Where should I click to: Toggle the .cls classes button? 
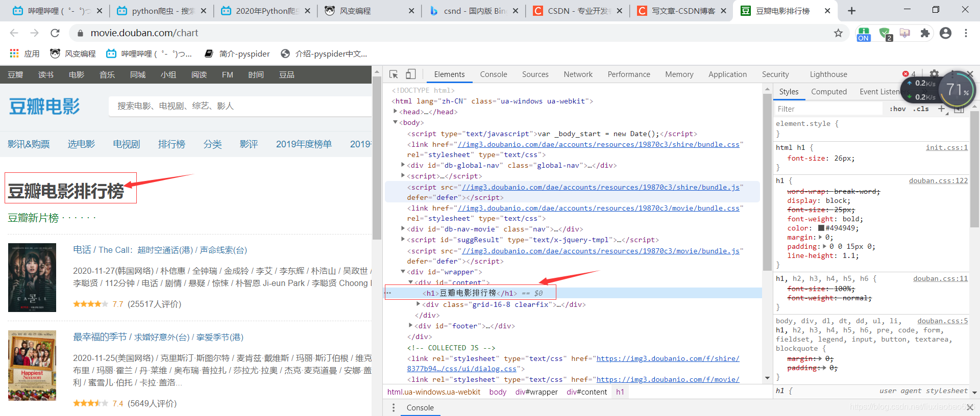coord(922,109)
